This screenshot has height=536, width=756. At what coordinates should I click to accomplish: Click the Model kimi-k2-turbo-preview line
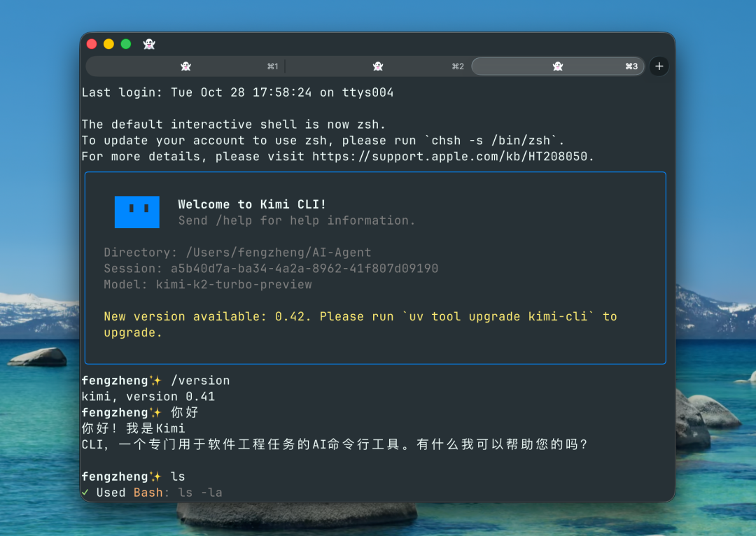pos(208,284)
